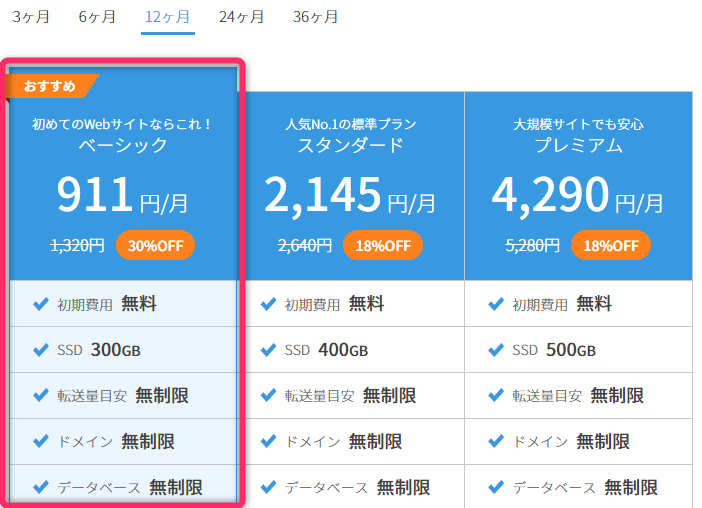Click 転送量目安 無制限 in the プレミアム column
This screenshot has height=508, width=702.
click(578, 396)
